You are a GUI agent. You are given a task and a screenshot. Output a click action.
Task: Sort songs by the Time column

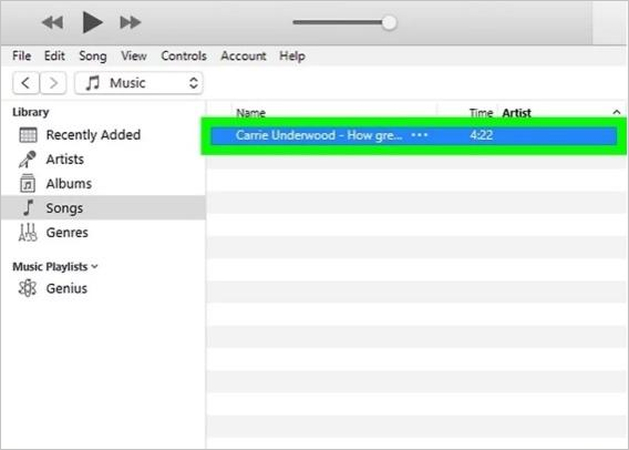coord(481,113)
